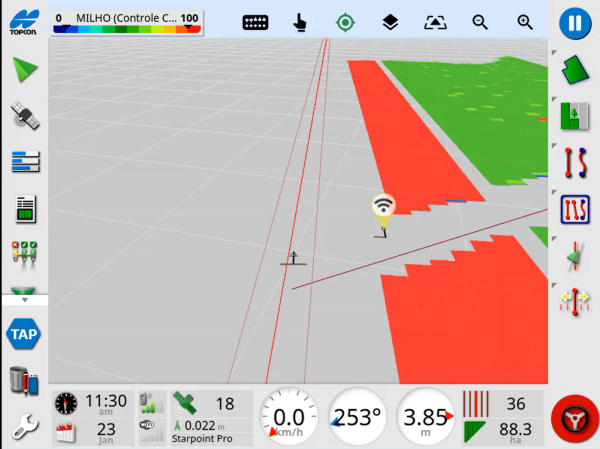This screenshot has height=449, width=600.
Task: Click the compass clock 11:30 widget
Action: (x=93, y=404)
